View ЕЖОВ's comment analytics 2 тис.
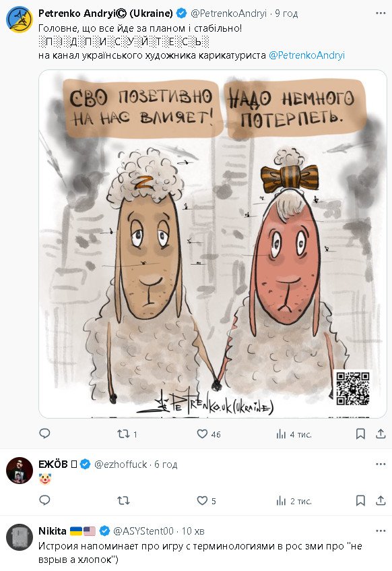This screenshot has height=571, width=392. [294, 501]
